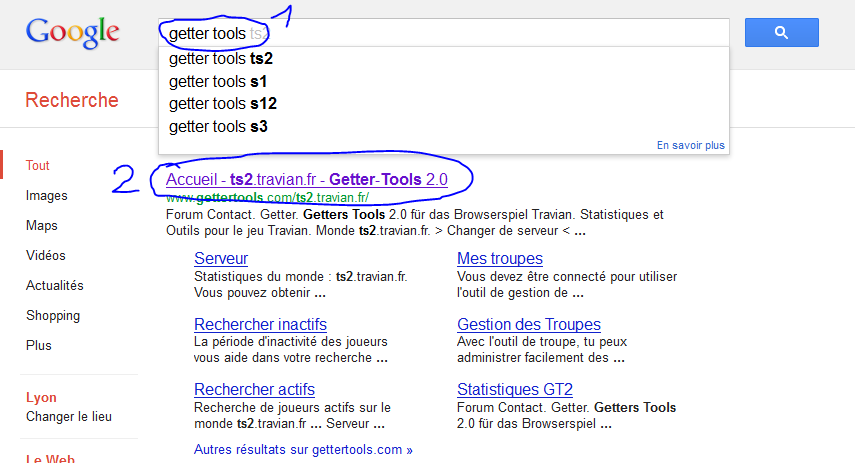Viewport: 855px width, 463px height.
Task: Open the 'Serveur' sitelink
Action: tap(221, 258)
